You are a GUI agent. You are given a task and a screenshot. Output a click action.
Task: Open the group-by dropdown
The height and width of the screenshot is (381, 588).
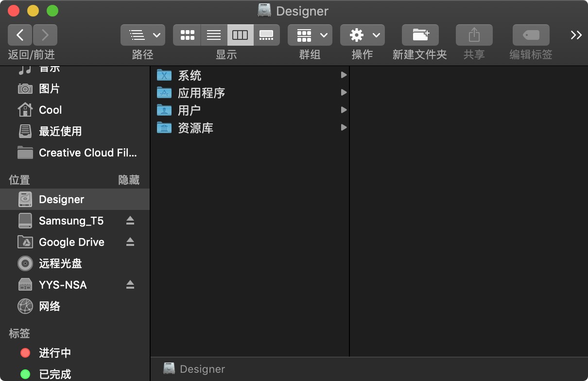click(x=310, y=35)
